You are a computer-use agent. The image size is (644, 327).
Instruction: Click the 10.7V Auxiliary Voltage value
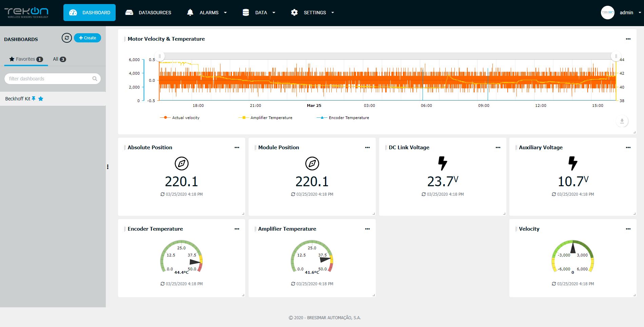tap(573, 181)
